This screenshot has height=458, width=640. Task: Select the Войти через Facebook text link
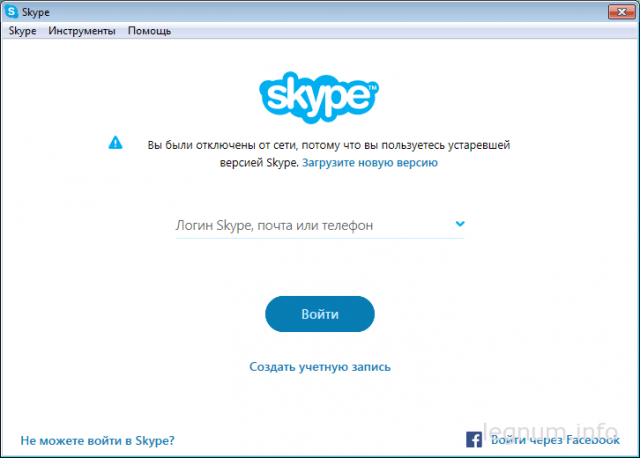555,440
